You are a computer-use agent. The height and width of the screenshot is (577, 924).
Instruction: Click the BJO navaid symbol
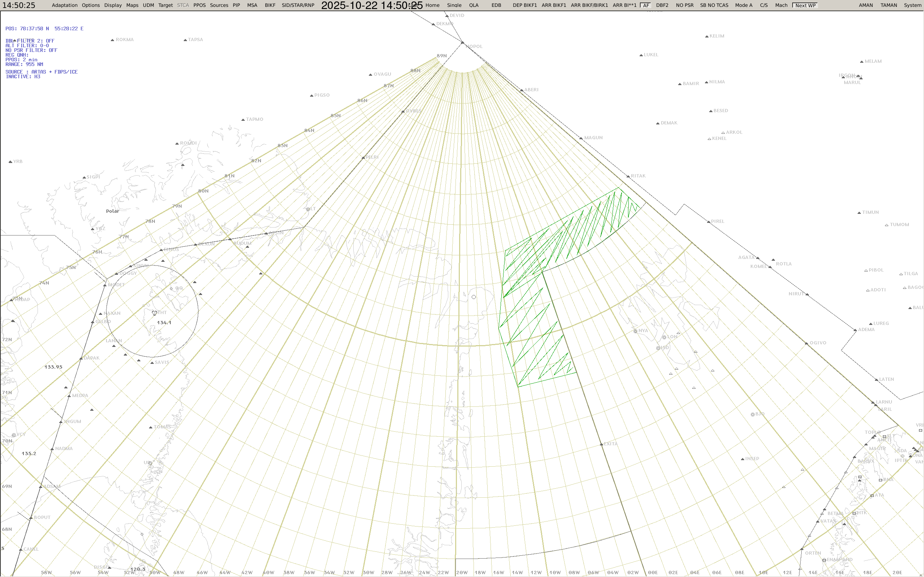coord(753,414)
